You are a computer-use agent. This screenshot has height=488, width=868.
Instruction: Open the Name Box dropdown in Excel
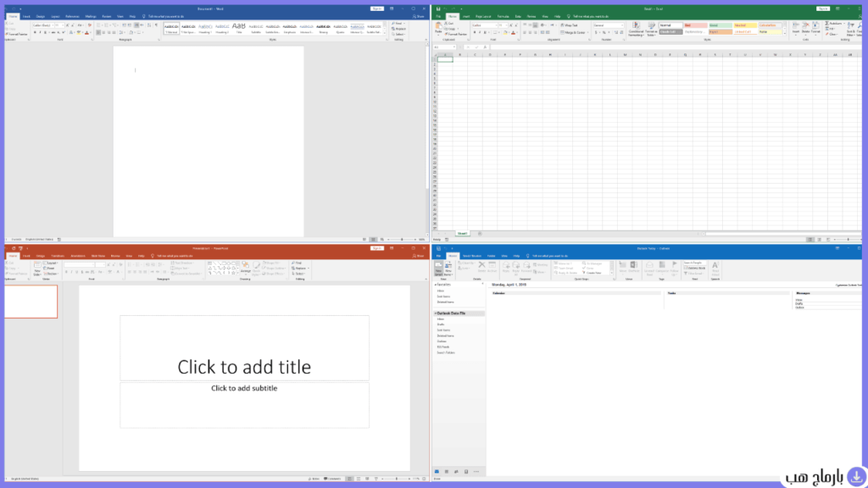pyautogui.click(x=454, y=47)
